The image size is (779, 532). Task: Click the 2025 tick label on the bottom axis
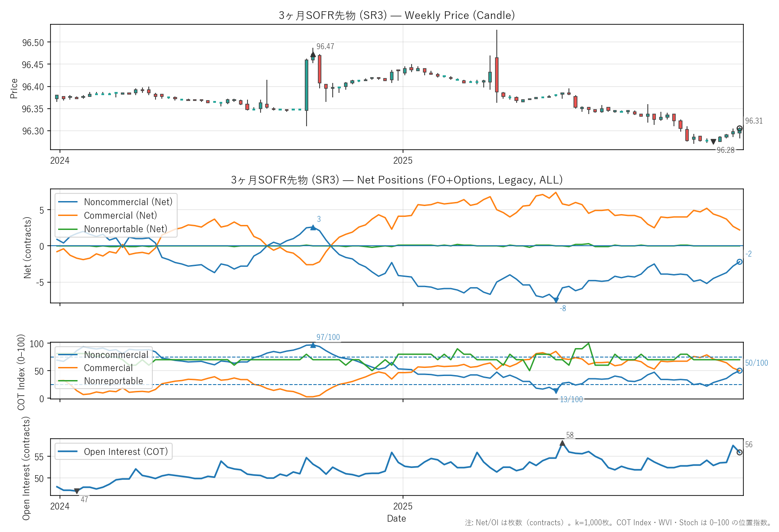(403, 506)
